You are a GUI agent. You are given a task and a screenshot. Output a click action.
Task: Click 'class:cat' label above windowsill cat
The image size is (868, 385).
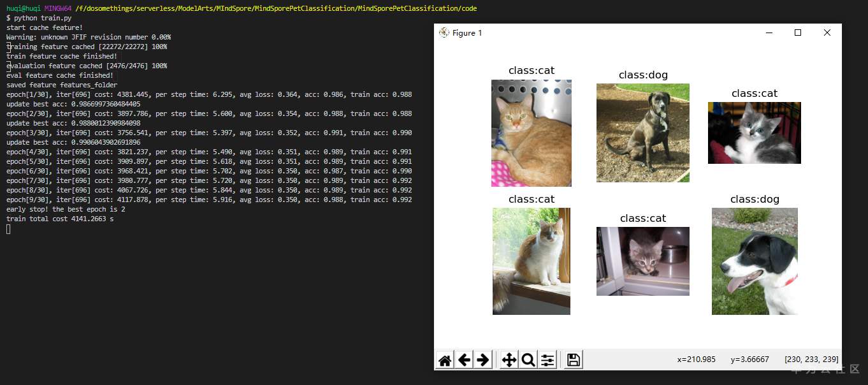(532, 200)
